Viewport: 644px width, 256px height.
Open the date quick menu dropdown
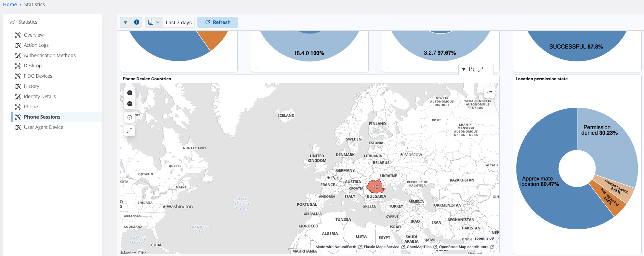coord(154,22)
